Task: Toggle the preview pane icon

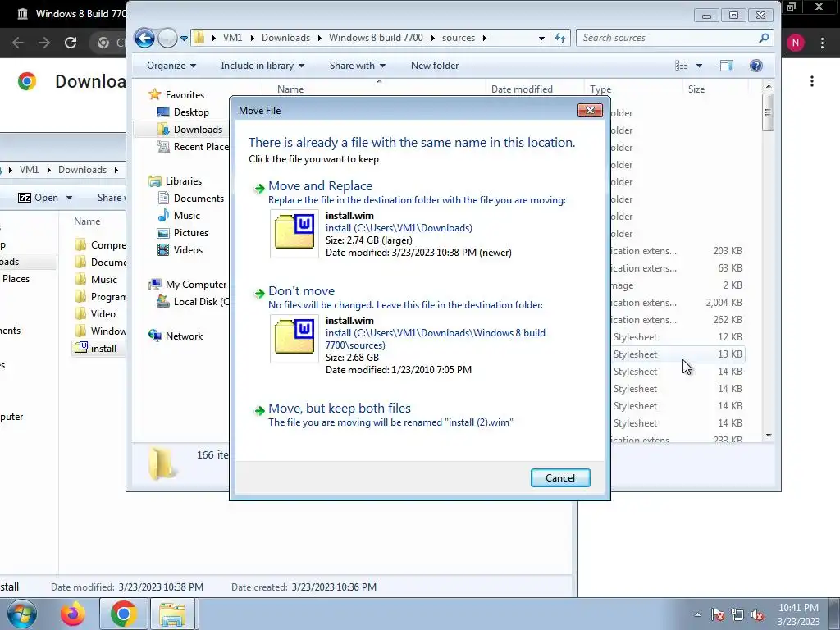Action: tap(727, 66)
